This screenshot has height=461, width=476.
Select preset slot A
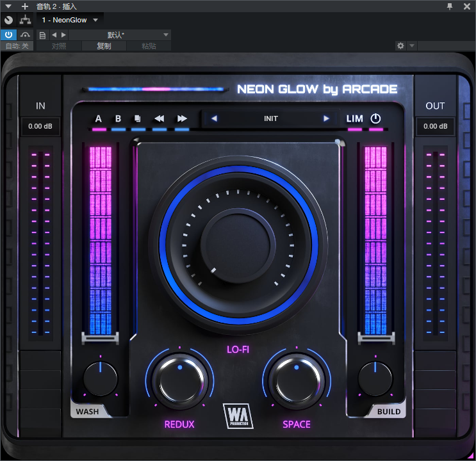[x=99, y=118]
